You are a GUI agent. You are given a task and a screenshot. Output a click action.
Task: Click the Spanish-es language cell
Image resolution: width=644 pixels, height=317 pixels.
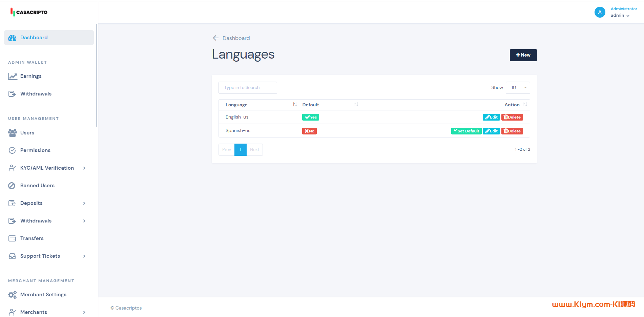tap(238, 131)
